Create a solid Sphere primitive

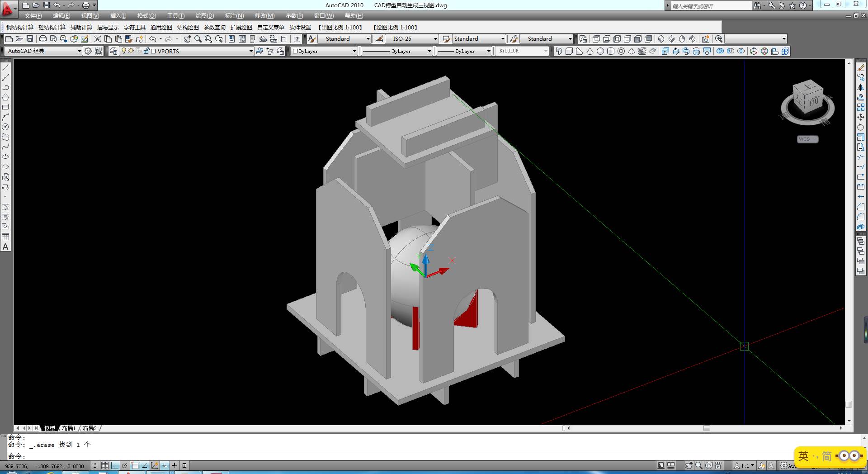coord(600,51)
